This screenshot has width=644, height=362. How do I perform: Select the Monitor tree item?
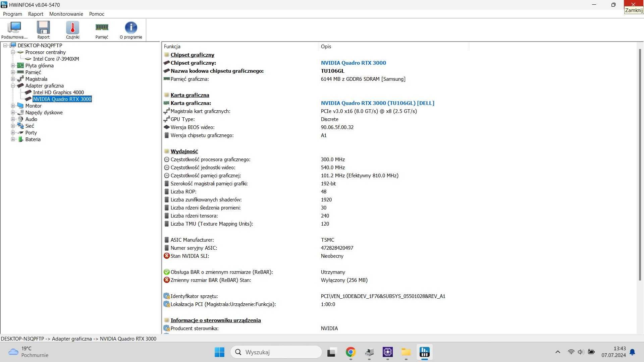coord(34,106)
